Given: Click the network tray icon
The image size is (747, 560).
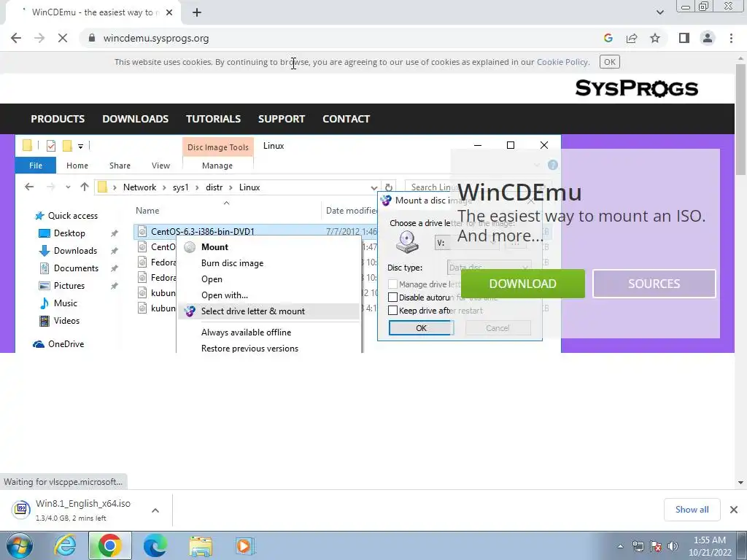Looking at the screenshot, I should click(638, 546).
